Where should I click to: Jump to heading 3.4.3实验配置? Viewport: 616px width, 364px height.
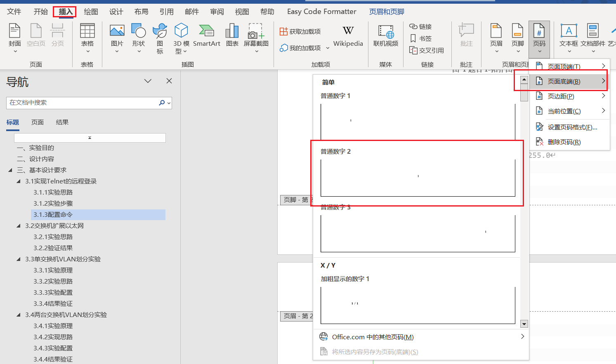pyautogui.click(x=53, y=348)
